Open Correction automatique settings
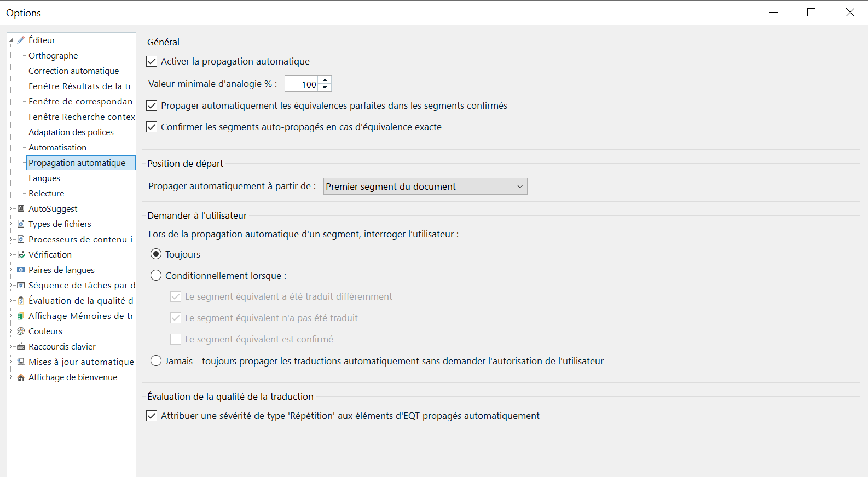 tap(73, 71)
